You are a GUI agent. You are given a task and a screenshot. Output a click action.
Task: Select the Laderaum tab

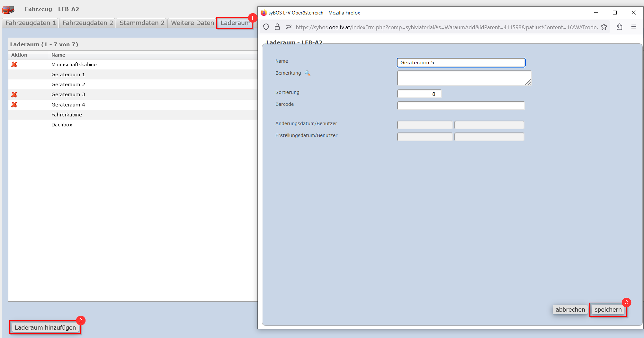pos(235,23)
